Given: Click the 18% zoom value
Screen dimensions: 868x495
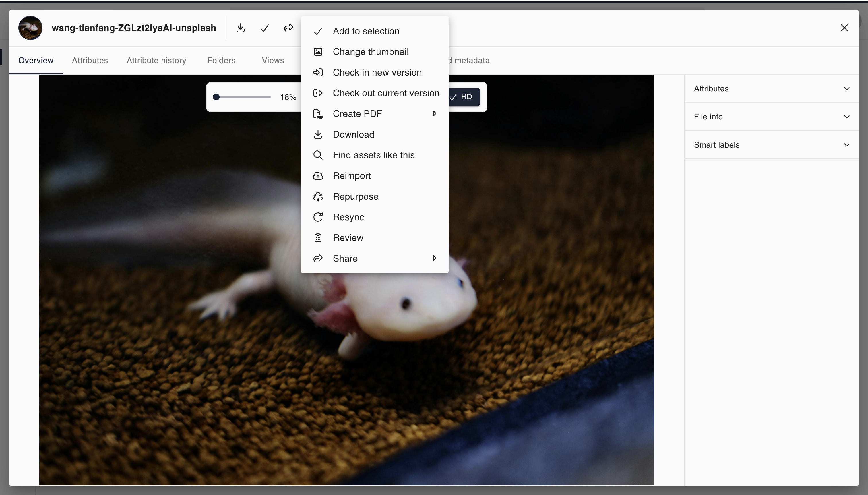Looking at the screenshot, I should point(288,98).
